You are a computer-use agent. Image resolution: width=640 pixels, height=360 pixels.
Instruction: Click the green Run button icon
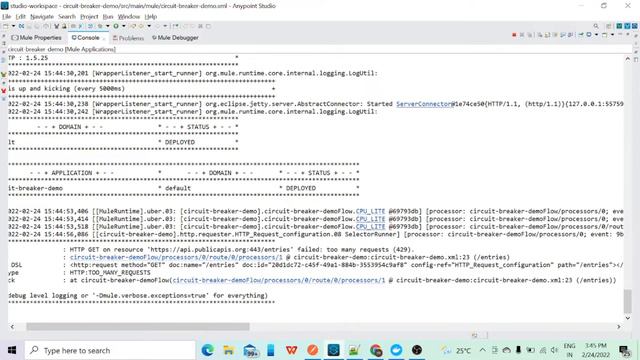[116, 26]
